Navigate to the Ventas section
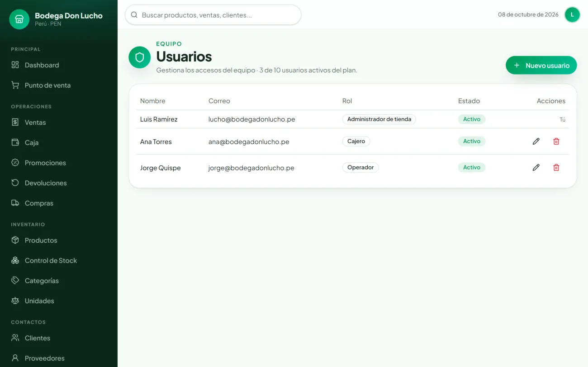This screenshot has height=367, width=588. [x=59, y=122]
